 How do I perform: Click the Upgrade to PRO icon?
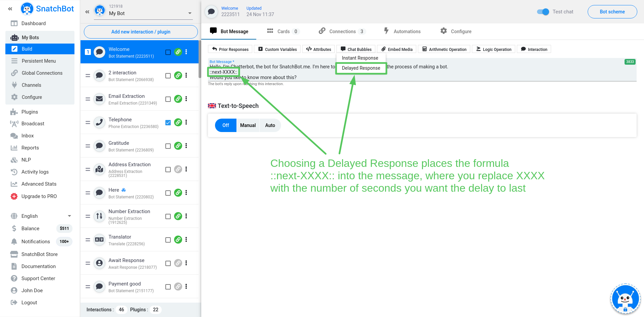point(14,196)
